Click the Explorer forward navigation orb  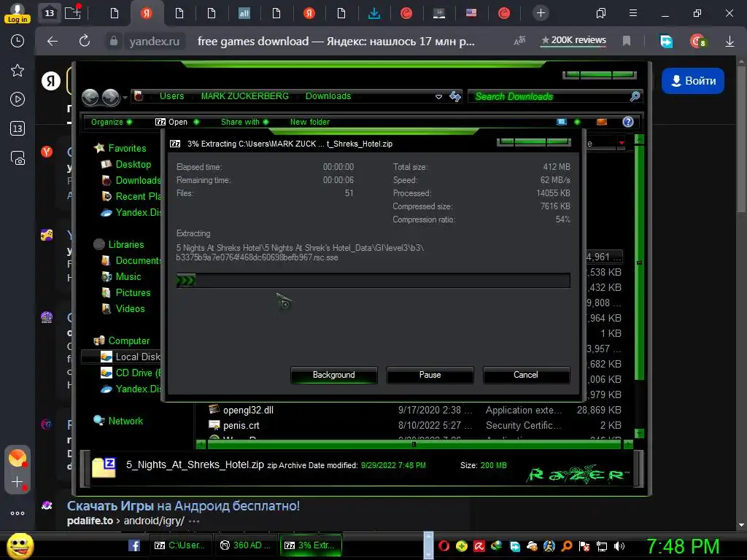[x=111, y=97]
